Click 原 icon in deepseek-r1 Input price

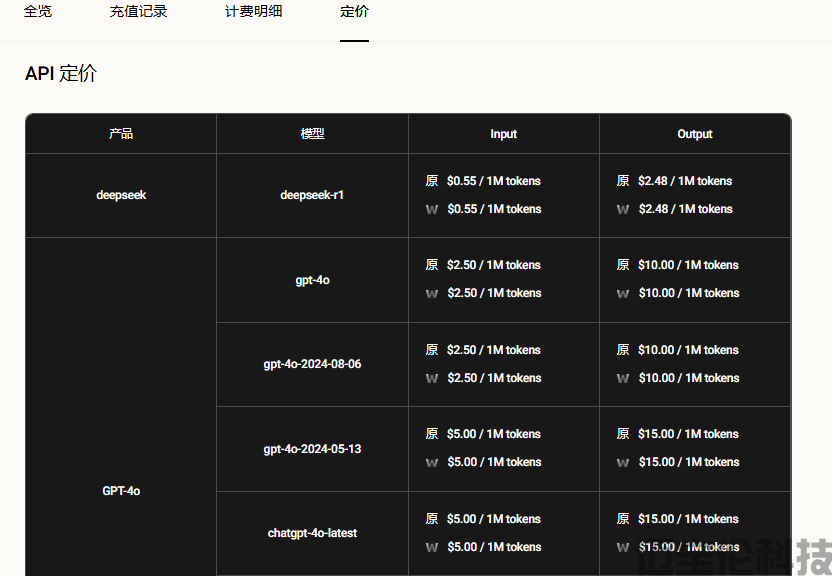point(432,181)
